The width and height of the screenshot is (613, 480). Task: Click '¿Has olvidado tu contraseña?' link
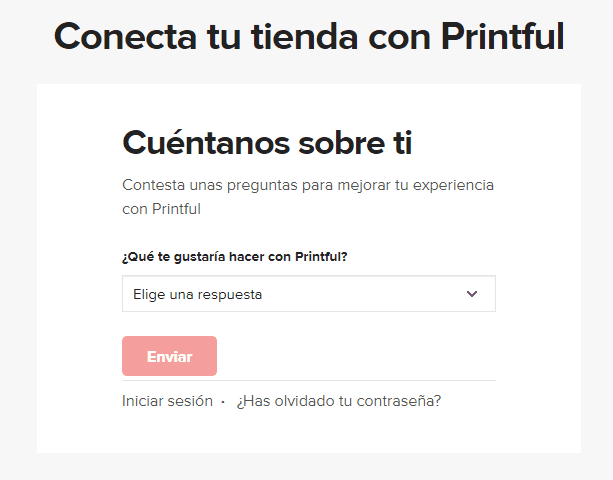[339, 401]
